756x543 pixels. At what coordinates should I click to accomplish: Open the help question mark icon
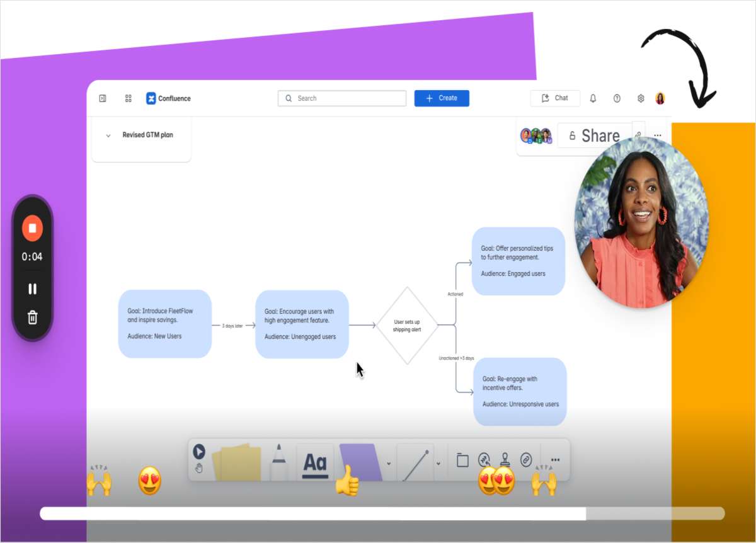(x=617, y=98)
